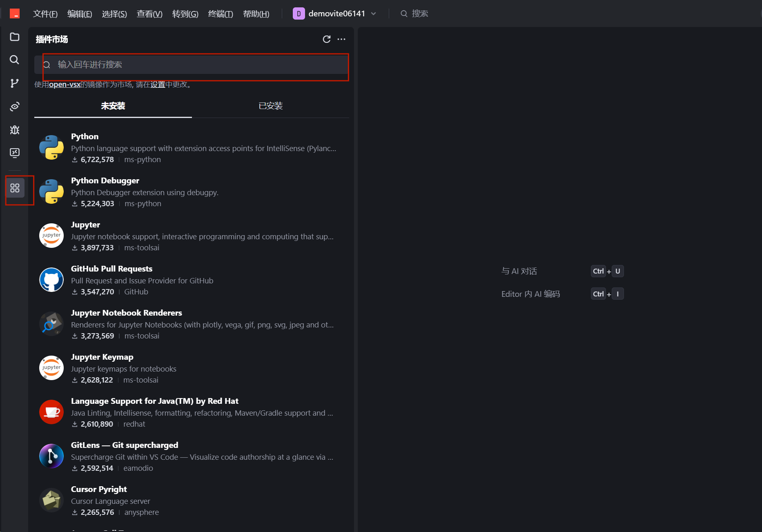
Task: Select the 未安装 tab
Action: [113, 106]
